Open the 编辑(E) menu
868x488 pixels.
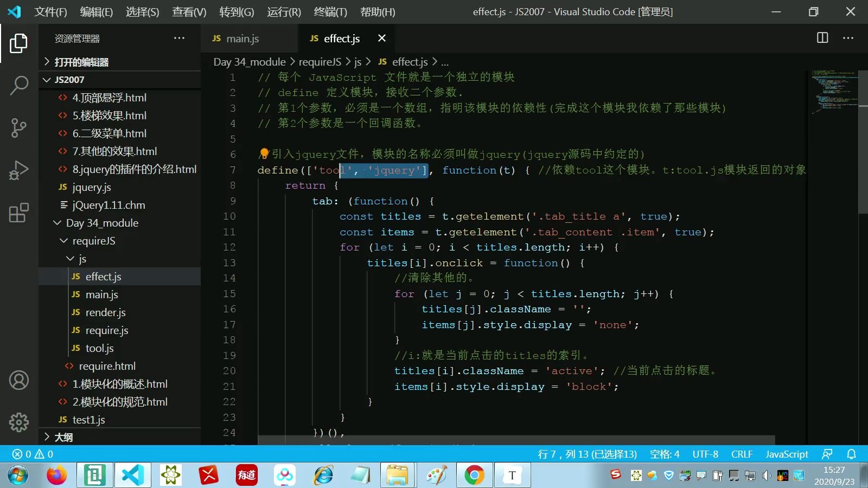(97, 11)
